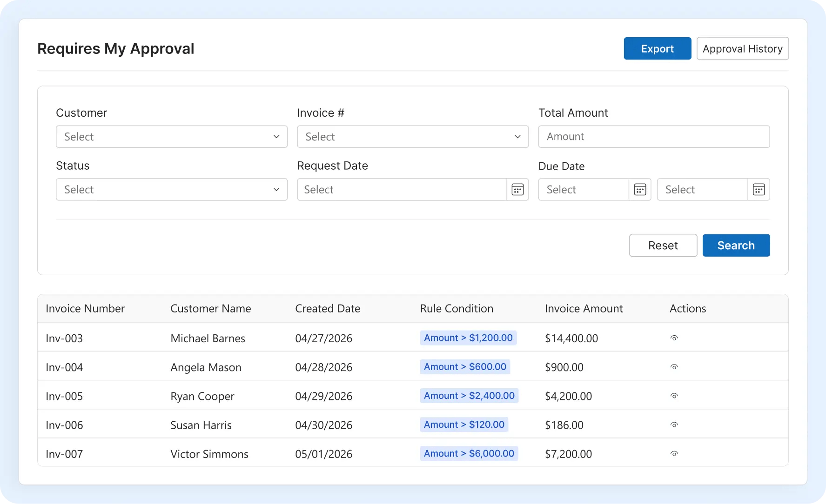Viewport: 826px width, 504px height.
Task: Expand the Customer select dropdown
Action: click(x=172, y=137)
